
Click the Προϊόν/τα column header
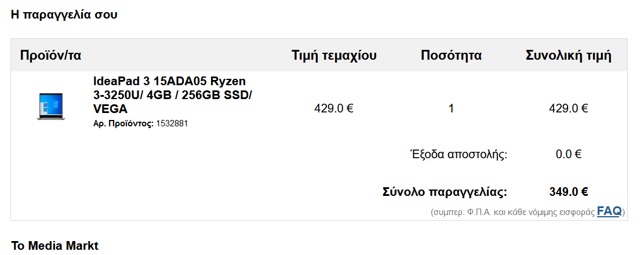[50, 56]
